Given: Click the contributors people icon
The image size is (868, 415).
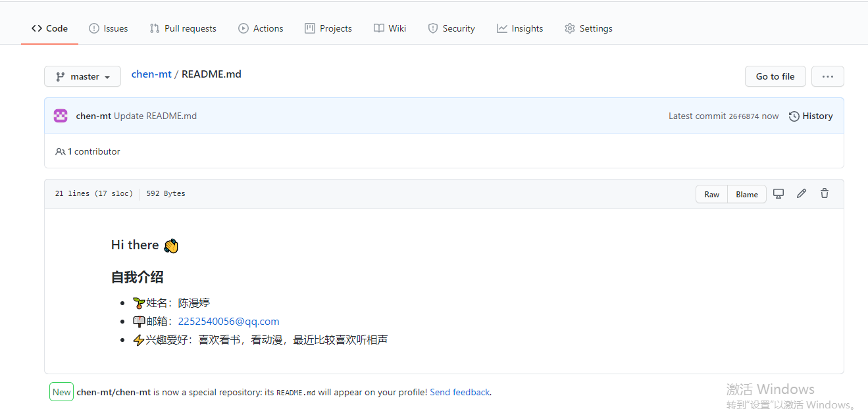Looking at the screenshot, I should click(x=61, y=152).
